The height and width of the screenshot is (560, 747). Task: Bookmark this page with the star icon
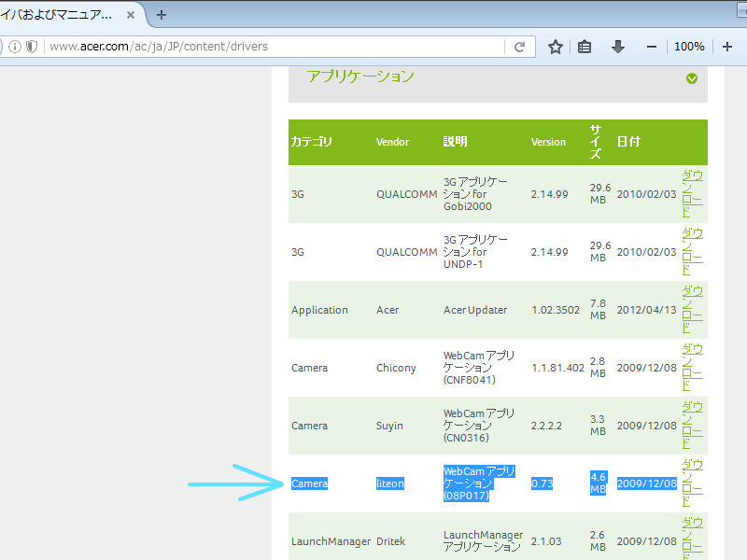pos(555,47)
